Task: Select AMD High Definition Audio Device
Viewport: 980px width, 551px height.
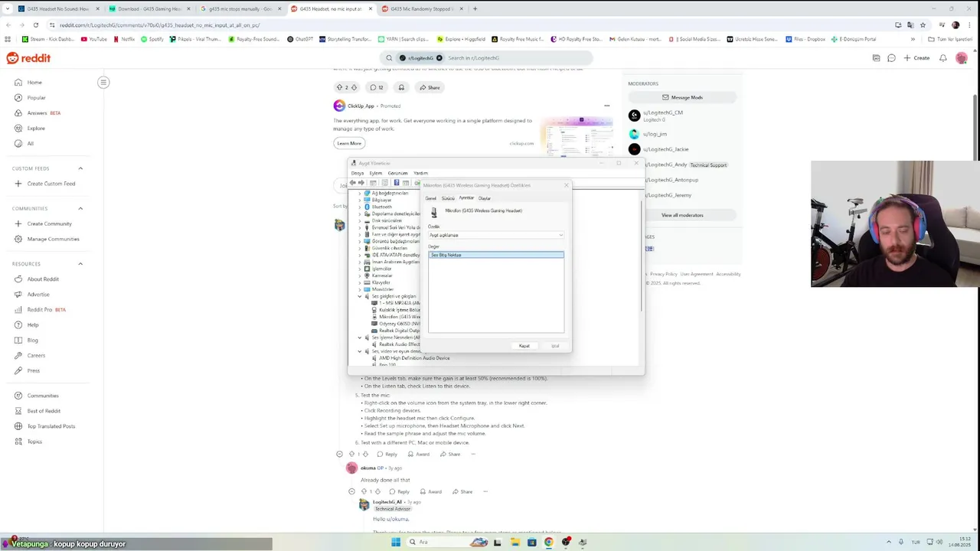Action: [414, 358]
